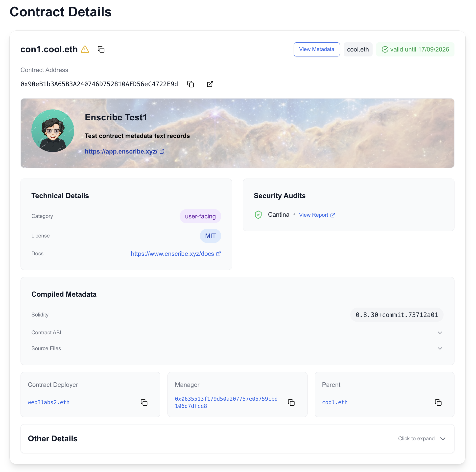Select the user-facing category pill
The height and width of the screenshot is (472, 476).
200,216
